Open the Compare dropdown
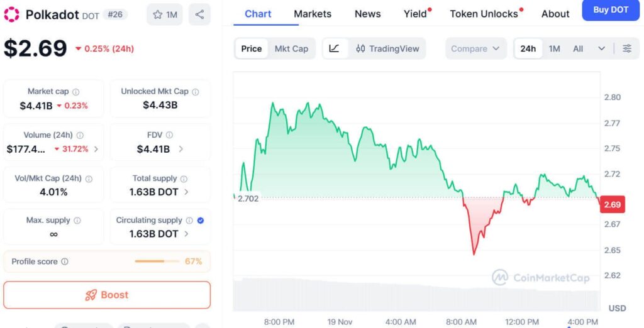This screenshot has height=328, width=644. (x=475, y=48)
